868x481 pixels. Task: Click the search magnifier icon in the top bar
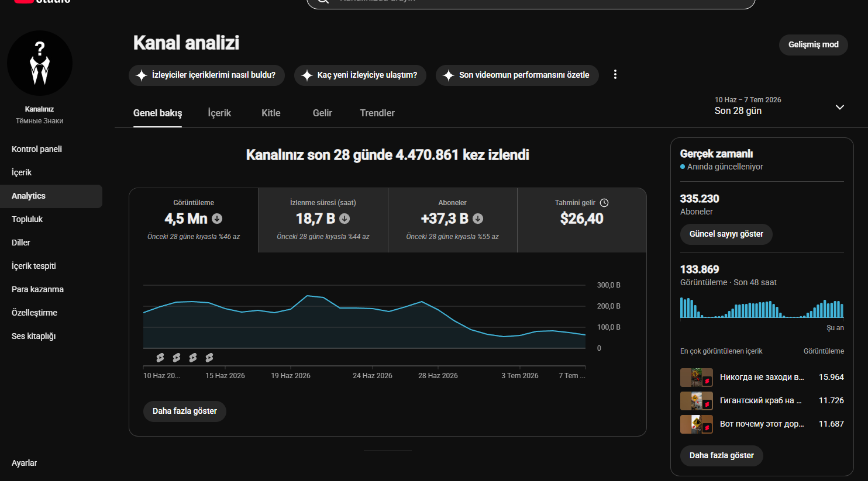[x=323, y=2]
